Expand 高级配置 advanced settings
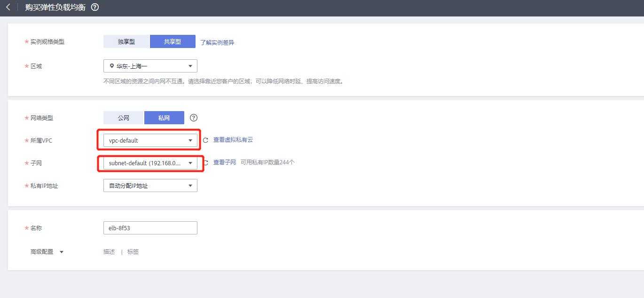This screenshot has width=644, height=298. [x=47, y=252]
